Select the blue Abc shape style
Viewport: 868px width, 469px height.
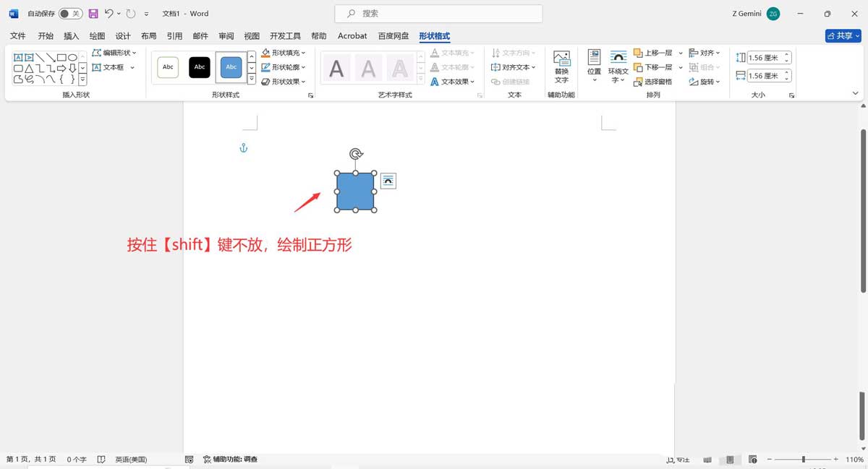tap(231, 67)
